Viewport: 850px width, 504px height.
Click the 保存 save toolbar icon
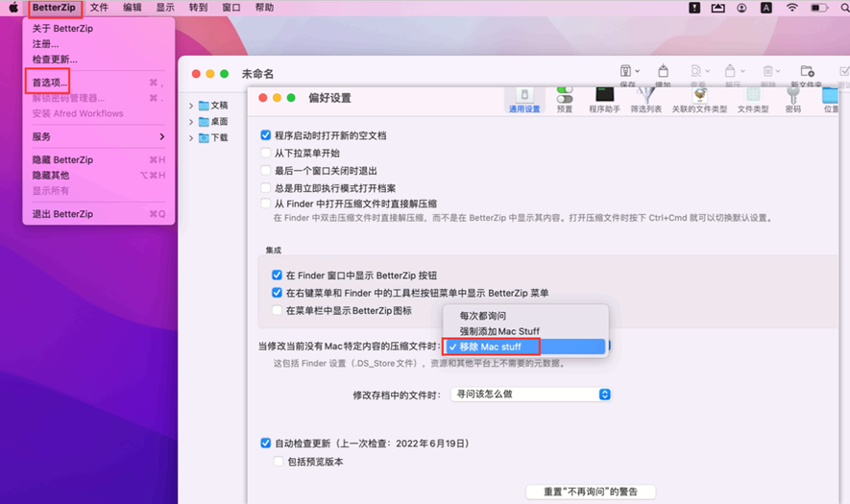[628, 74]
